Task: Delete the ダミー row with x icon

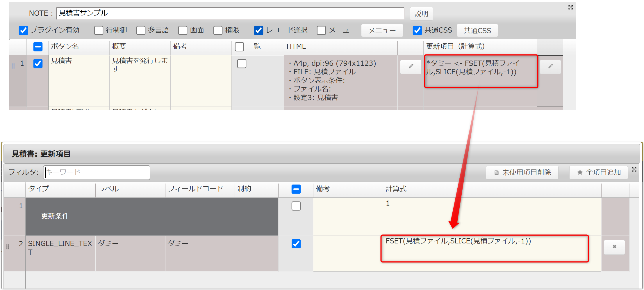Action: point(614,247)
